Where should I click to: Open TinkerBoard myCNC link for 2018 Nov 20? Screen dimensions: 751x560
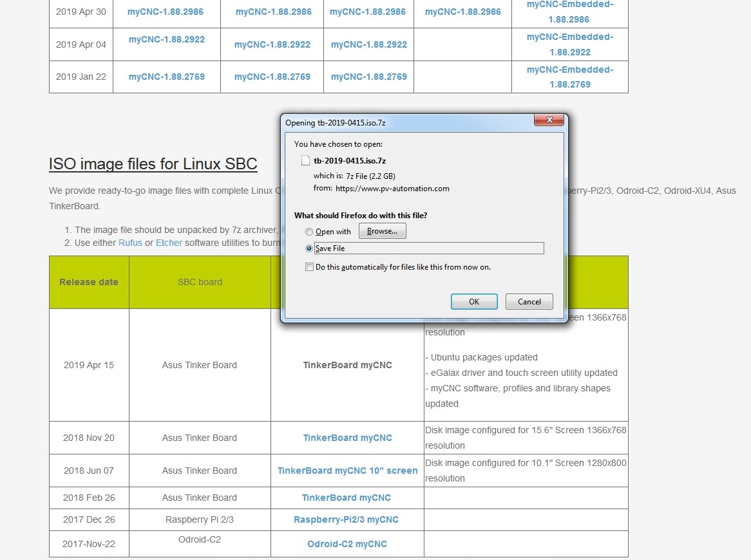tap(347, 438)
